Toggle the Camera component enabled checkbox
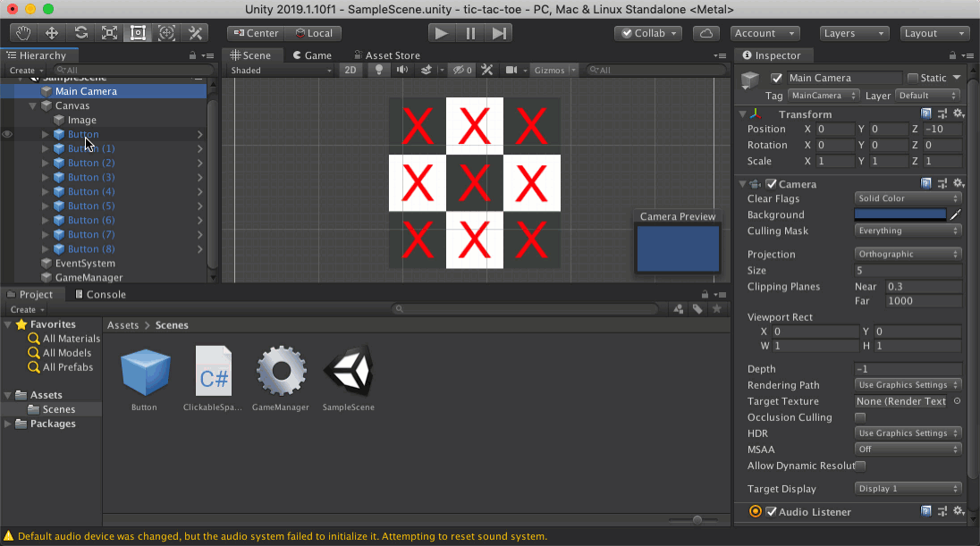 pyautogui.click(x=772, y=184)
